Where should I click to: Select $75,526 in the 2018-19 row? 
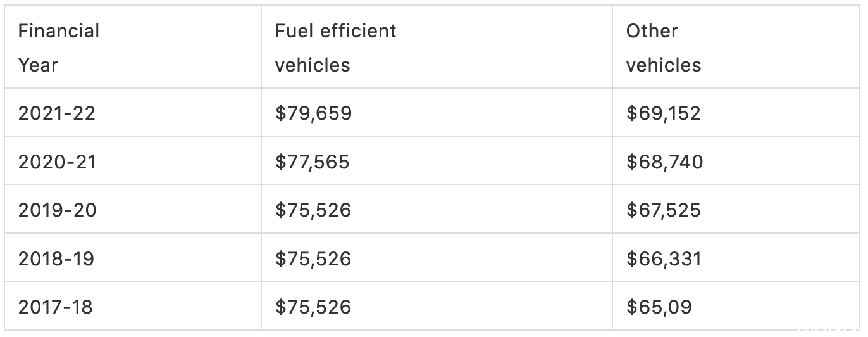313,258
